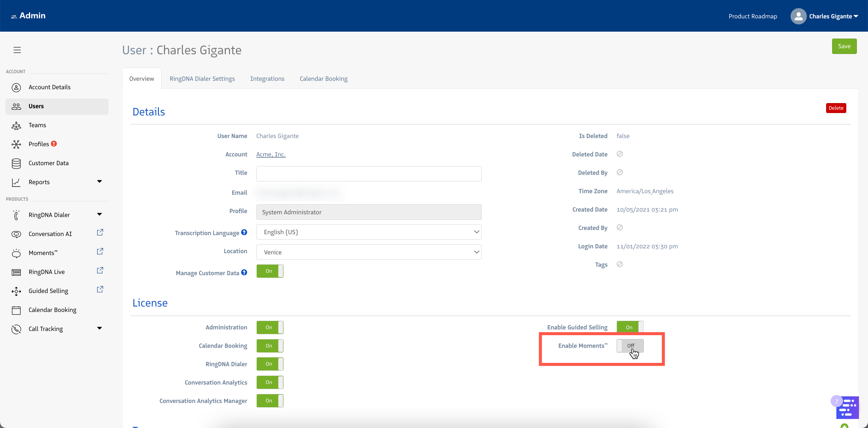Screen dimensions: 868x428
Task: Open Users in the sidebar
Action: tap(57, 106)
